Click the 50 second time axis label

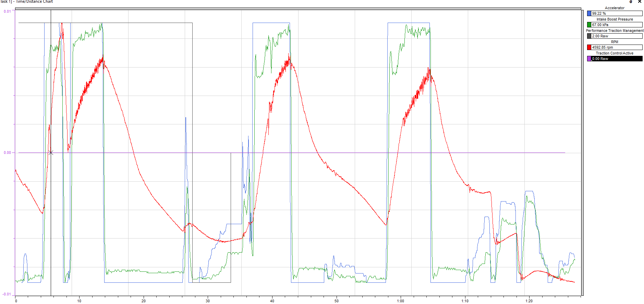pyautogui.click(x=337, y=301)
